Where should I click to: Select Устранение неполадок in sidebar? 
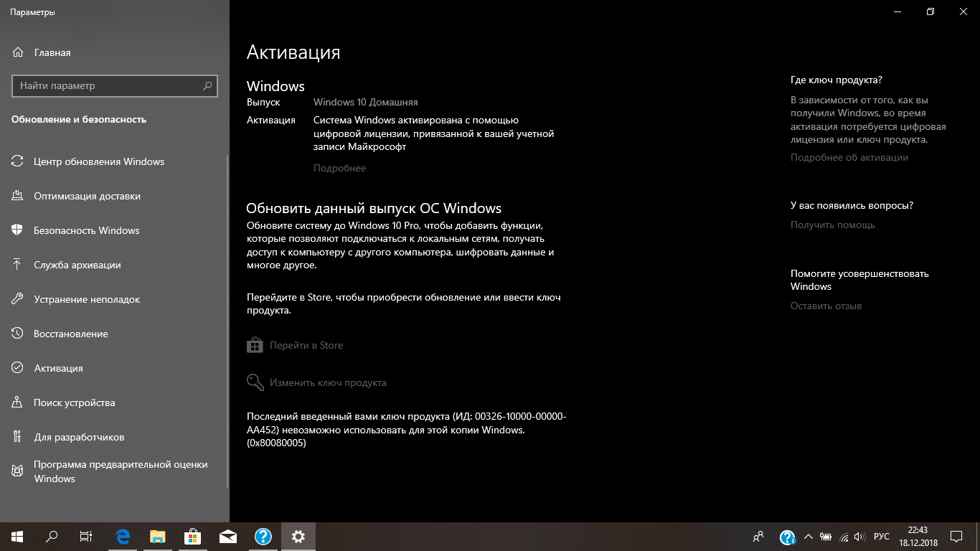tap(87, 299)
